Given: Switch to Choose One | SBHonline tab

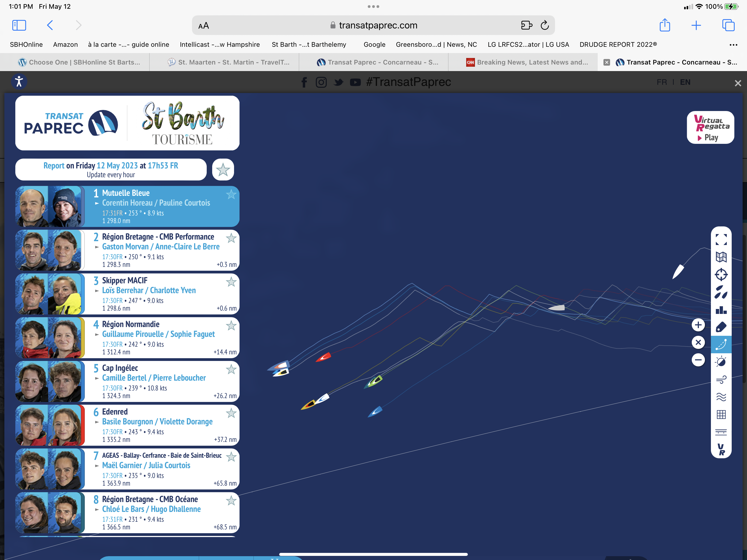Looking at the screenshot, I should [x=75, y=62].
